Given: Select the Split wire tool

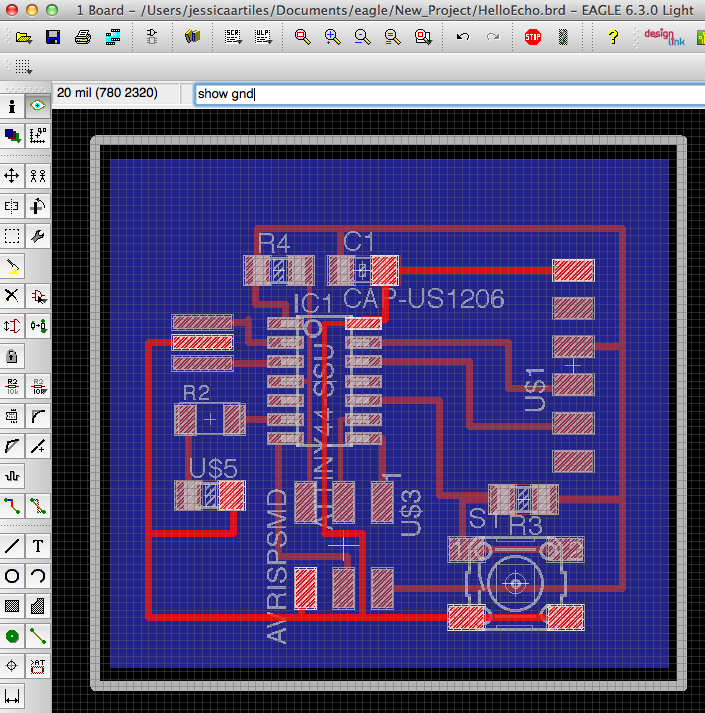Looking at the screenshot, I should point(12,446).
